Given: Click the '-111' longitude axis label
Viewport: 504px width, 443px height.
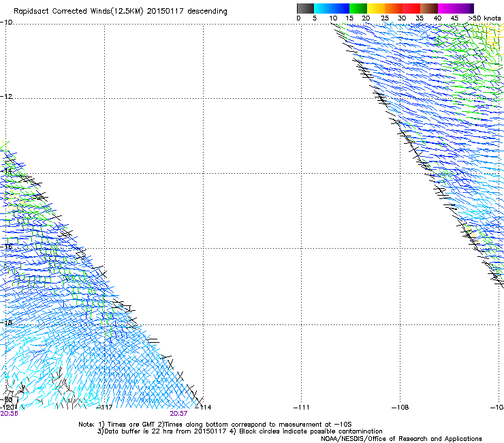Looking at the screenshot, I should tap(302, 408).
